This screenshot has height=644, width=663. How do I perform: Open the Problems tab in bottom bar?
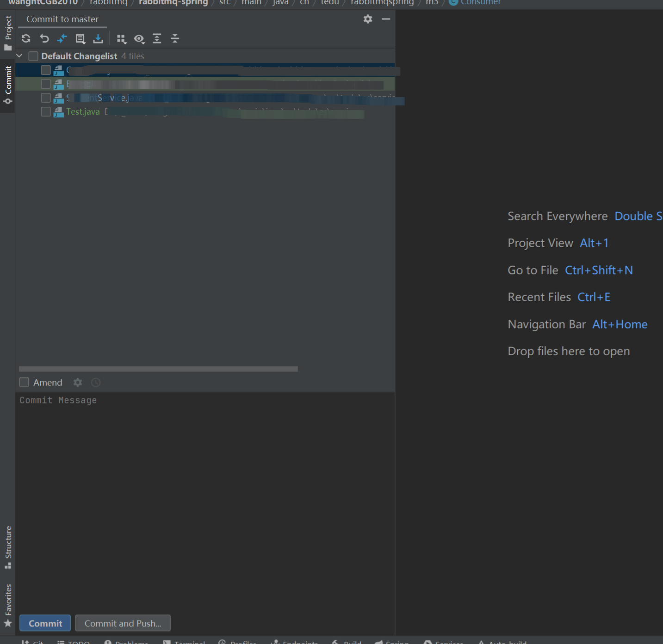[126, 641]
